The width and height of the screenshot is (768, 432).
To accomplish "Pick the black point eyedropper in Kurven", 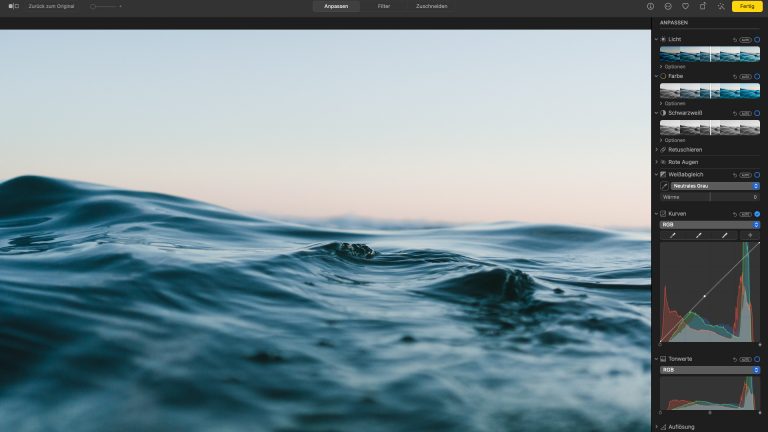I will (x=673, y=235).
